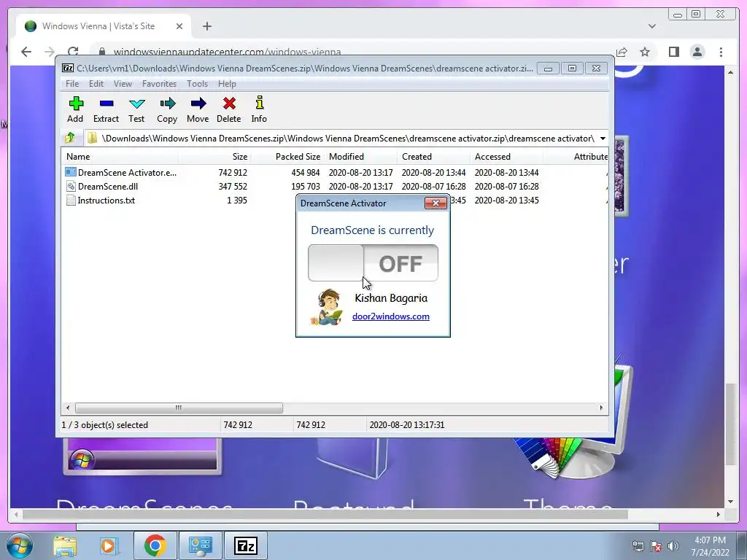Toggle Chrome's side panel icon

pyautogui.click(x=673, y=52)
